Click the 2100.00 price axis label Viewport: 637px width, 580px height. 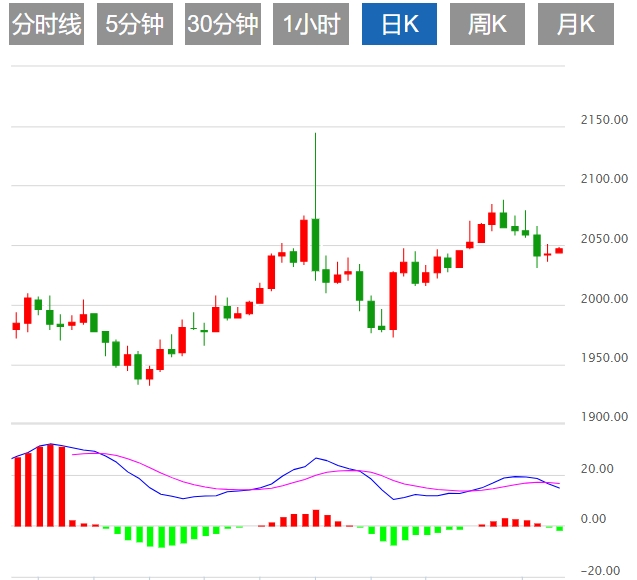pos(604,180)
